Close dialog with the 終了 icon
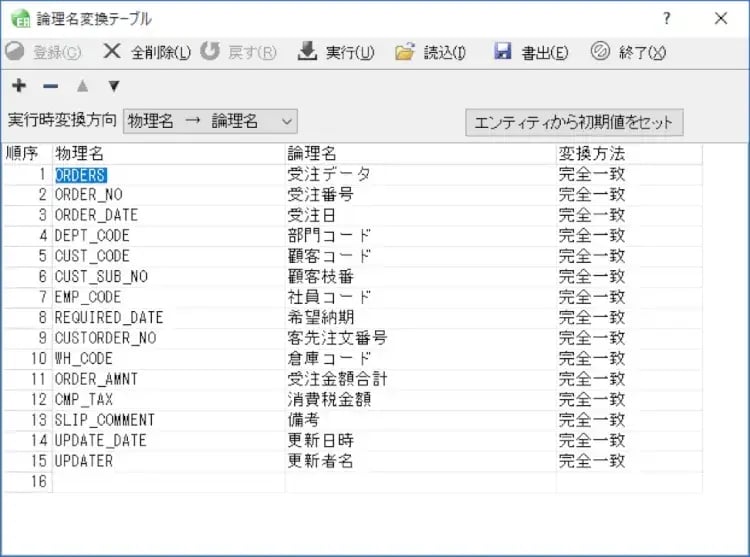 (600, 52)
